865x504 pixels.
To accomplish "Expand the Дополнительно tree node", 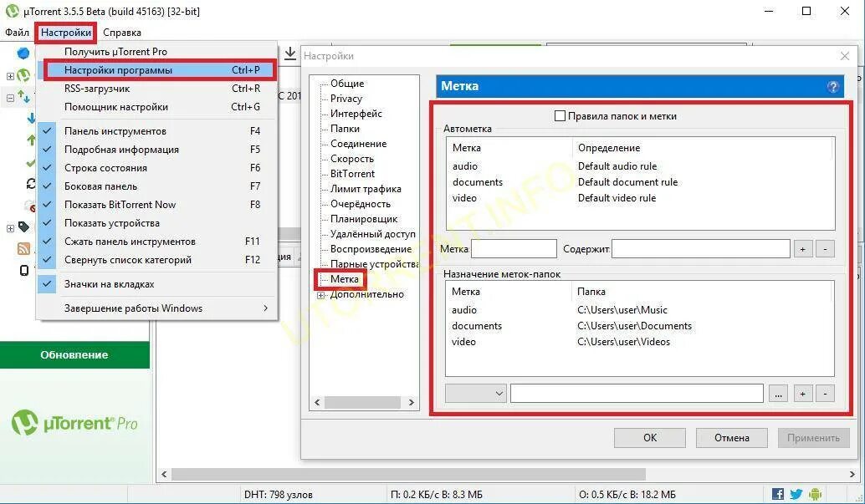I will 320,296.
